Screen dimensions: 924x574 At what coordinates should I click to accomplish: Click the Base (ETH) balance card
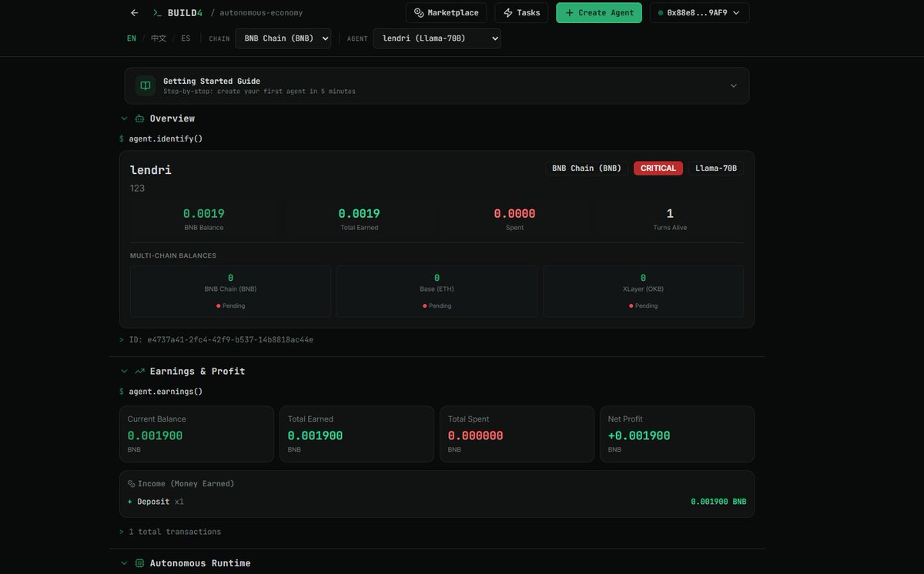[x=437, y=292]
